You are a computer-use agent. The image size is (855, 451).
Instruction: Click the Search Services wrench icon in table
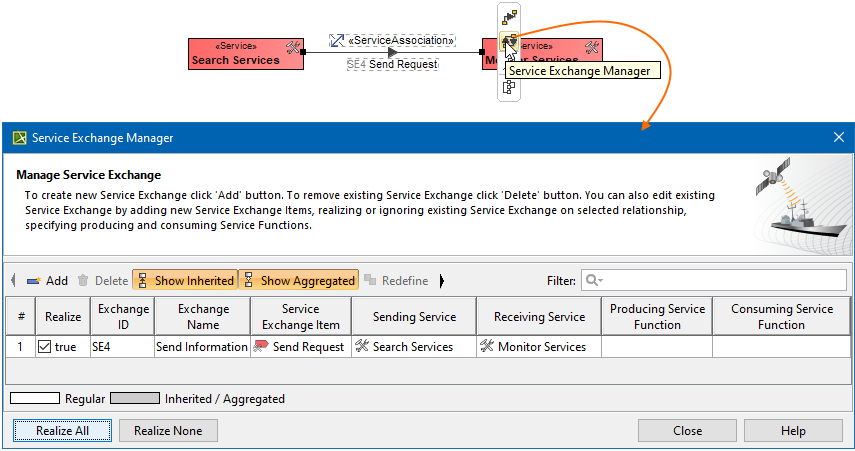362,347
